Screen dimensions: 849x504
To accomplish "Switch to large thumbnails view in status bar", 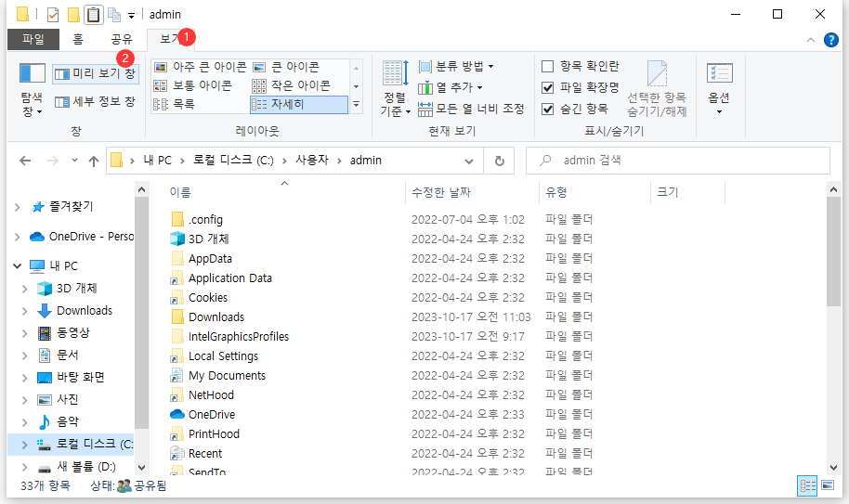I will (x=826, y=485).
